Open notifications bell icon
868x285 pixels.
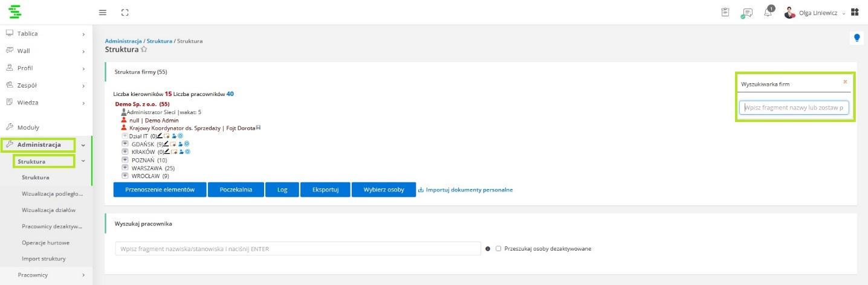pos(768,13)
